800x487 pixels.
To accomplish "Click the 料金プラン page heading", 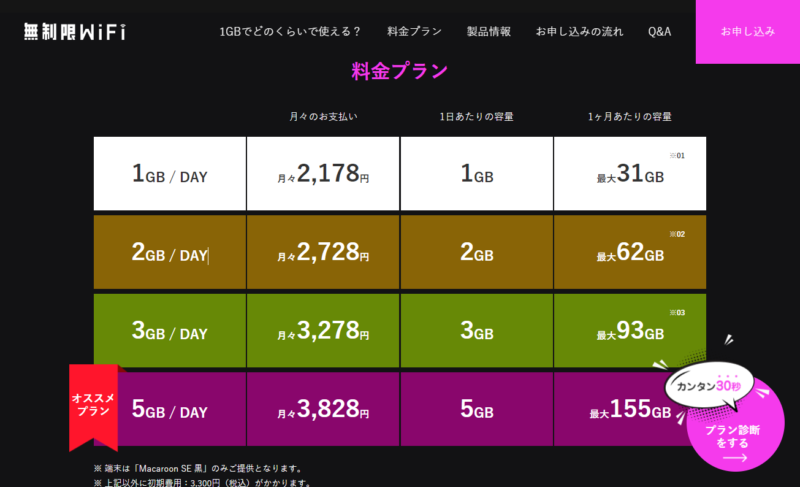I will [x=399, y=71].
